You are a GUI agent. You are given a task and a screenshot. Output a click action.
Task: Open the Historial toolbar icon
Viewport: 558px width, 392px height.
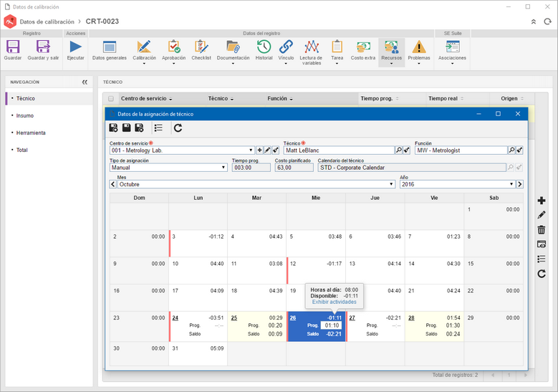(x=264, y=47)
